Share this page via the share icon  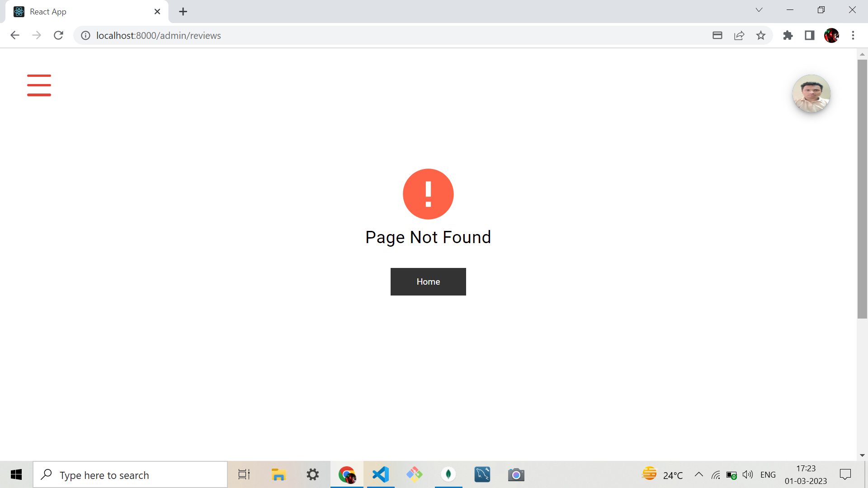tap(739, 35)
